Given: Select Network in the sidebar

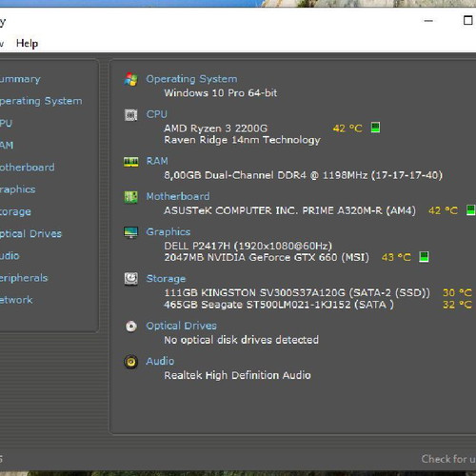Looking at the screenshot, I should 16,300.
